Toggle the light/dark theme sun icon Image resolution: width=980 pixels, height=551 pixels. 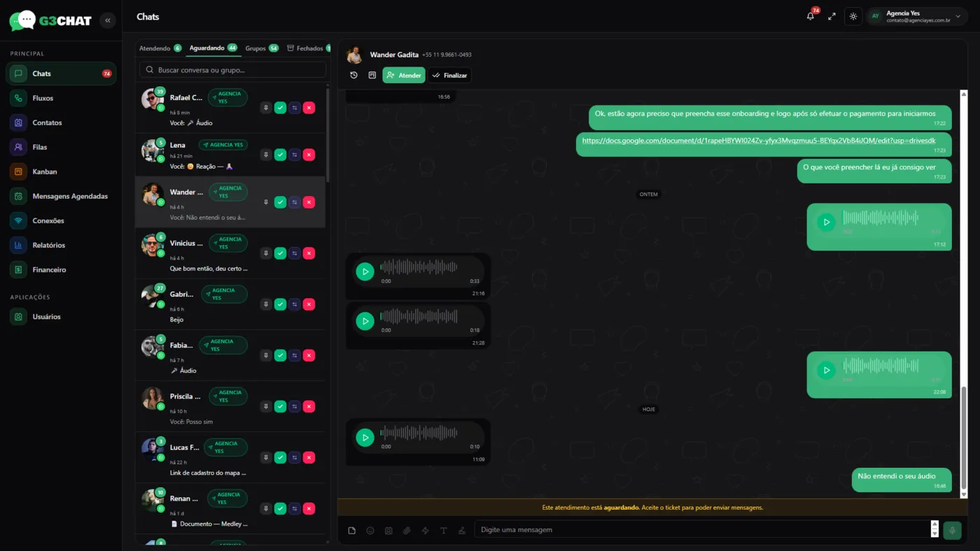point(853,16)
